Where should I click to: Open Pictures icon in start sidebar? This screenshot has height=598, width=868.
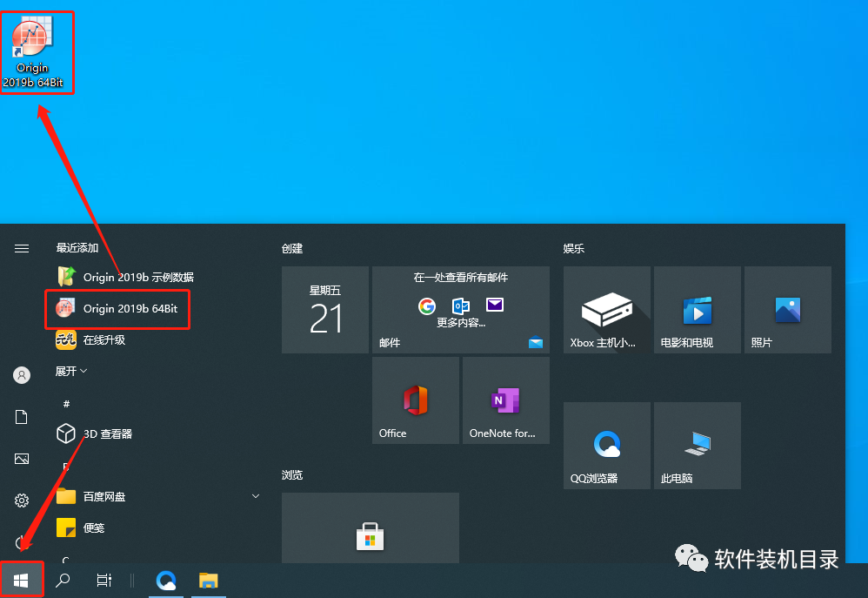[22, 459]
